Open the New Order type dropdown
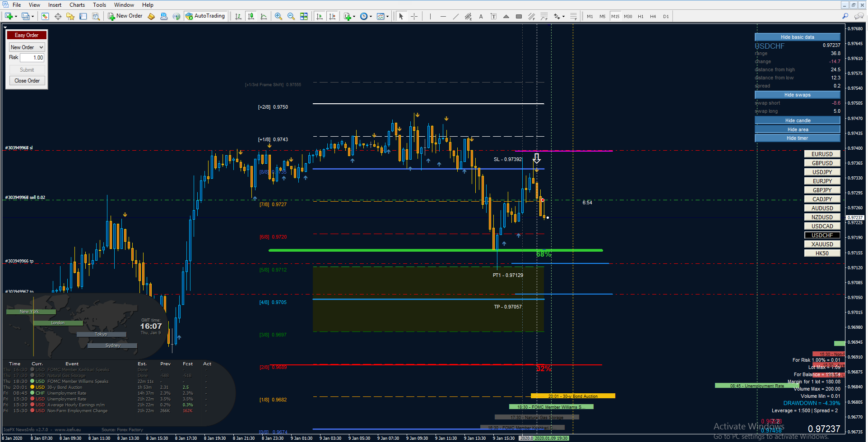The image size is (868, 442). [27, 47]
